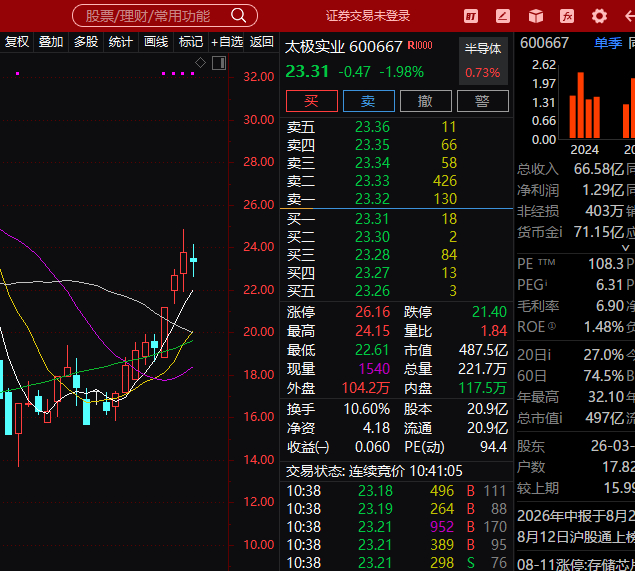Click the 返回 button
Viewport: 635px width, 571px height.
262,42
